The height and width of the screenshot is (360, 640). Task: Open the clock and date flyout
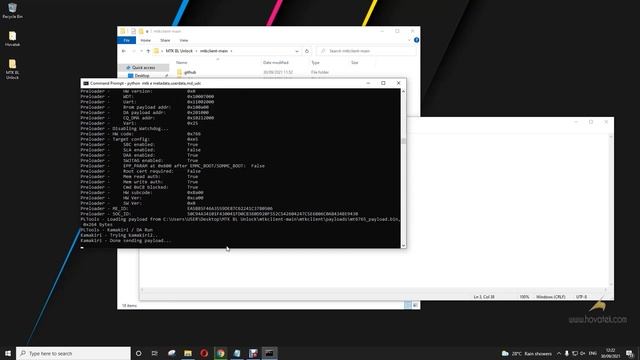coord(611,353)
